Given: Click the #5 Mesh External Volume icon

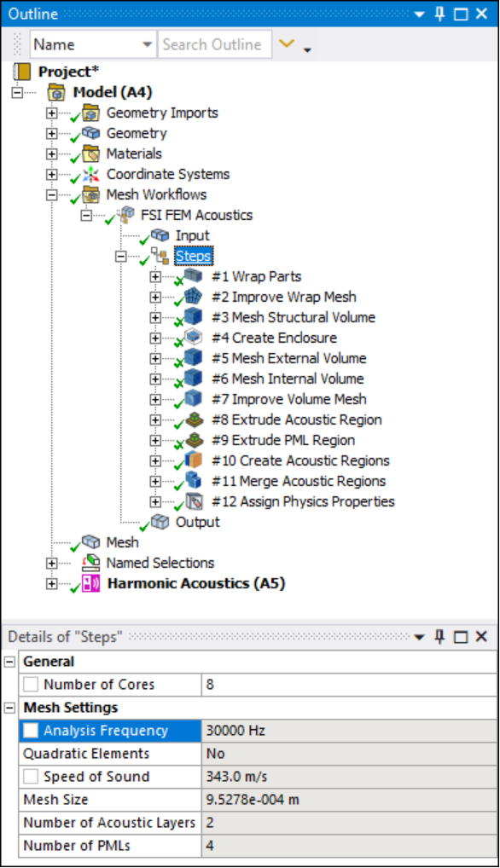Looking at the screenshot, I should [x=193, y=357].
